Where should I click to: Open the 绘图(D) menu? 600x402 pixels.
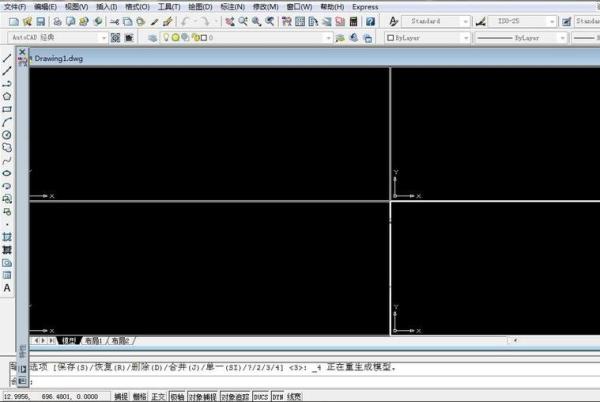(x=200, y=7)
